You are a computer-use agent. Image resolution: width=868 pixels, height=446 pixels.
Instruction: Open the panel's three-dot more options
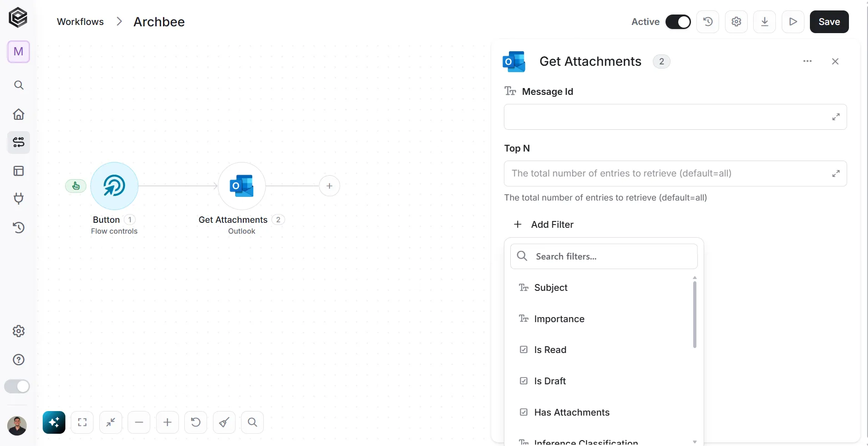(x=807, y=61)
